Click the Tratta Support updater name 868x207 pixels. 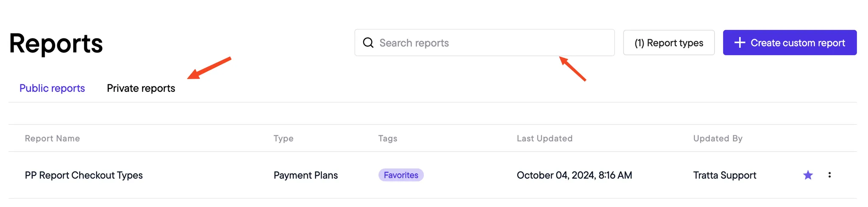[725, 175]
